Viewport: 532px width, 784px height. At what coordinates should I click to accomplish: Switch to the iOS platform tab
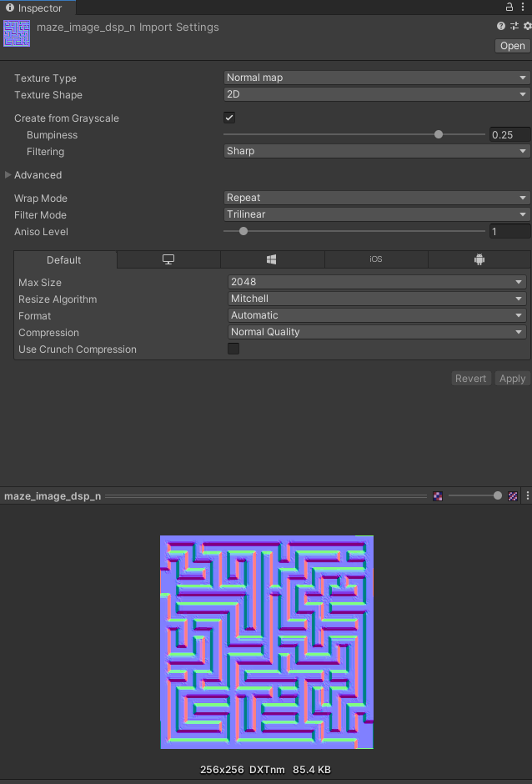point(375,260)
